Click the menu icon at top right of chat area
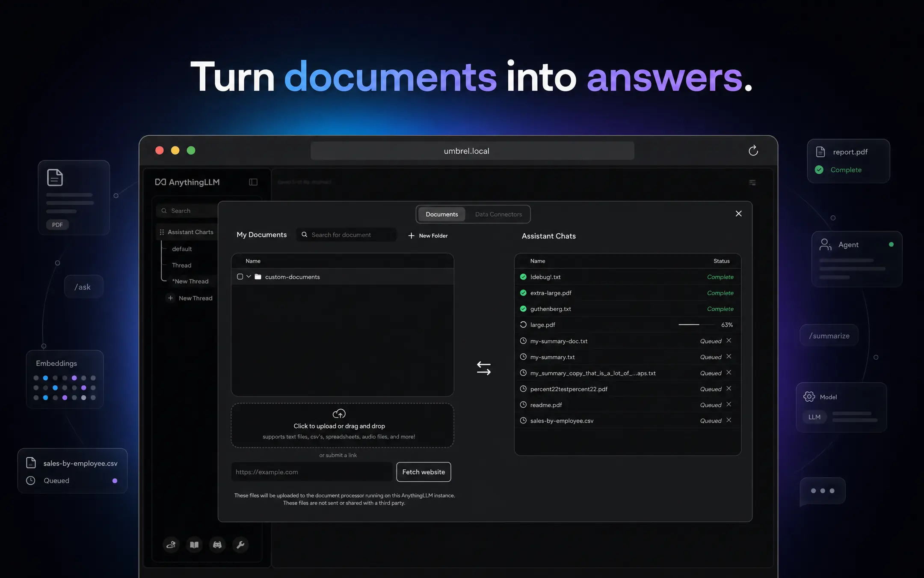Image resolution: width=924 pixels, height=578 pixels. coord(752,182)
